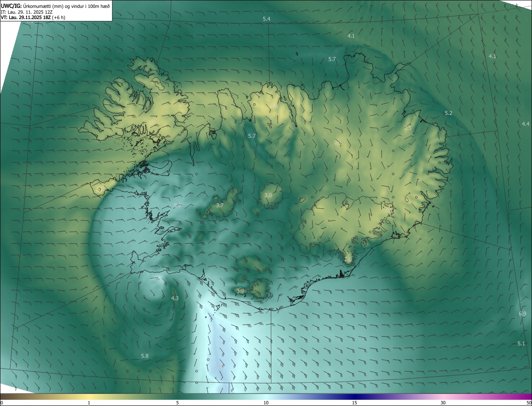Viewport: 532px width, 406px height.
Task: Click the 10 tick on the color scale
Action: [266, 403]
